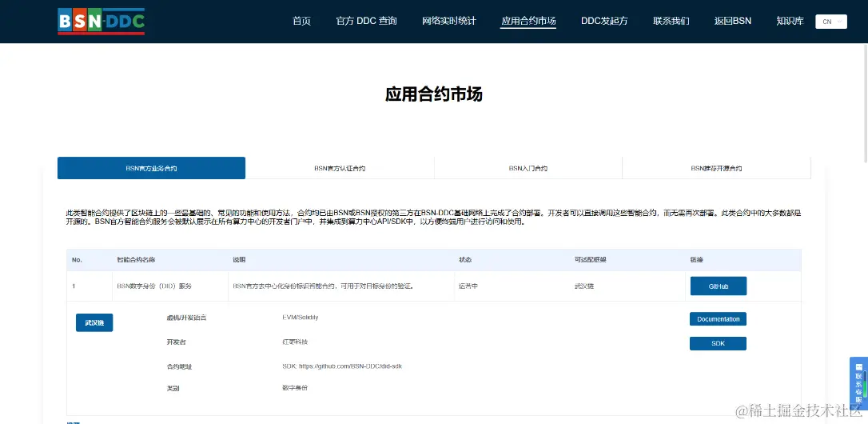Select 应用合约市场 in the nav bar
This screenshot has height=424, width=868.
click(x=528, y=21)
